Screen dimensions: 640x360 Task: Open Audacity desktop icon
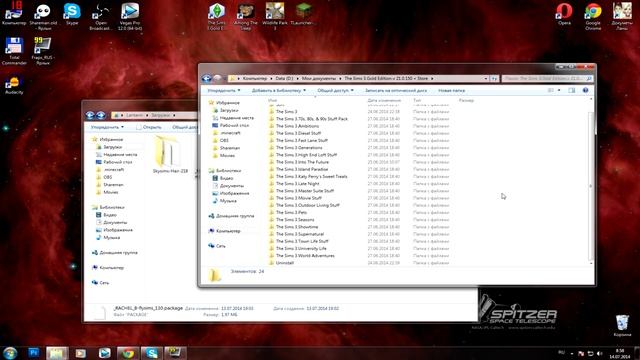[14, 85]
